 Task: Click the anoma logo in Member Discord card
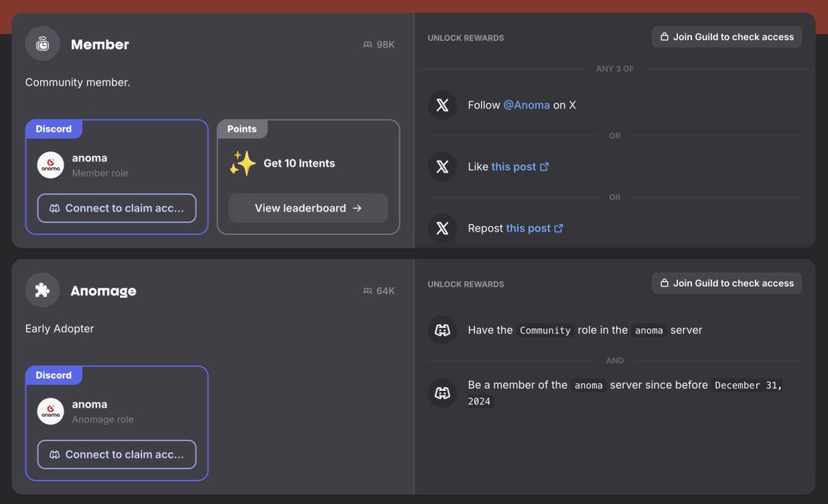tap(50, 165)
